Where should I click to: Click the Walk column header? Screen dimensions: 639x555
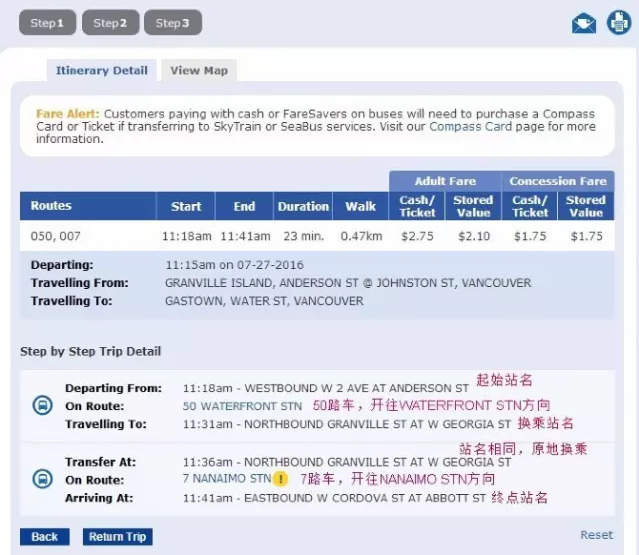[x=361, y=206]
